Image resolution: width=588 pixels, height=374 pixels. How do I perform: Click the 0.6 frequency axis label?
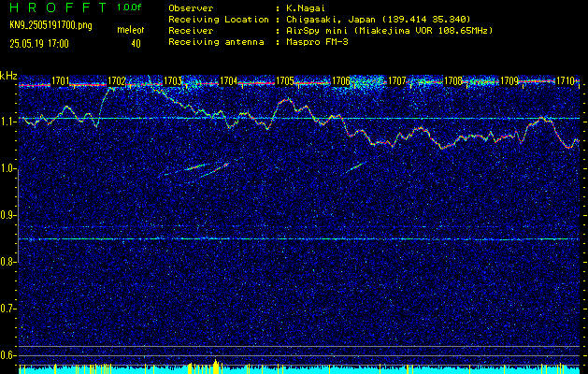click(x=7, y=355)
